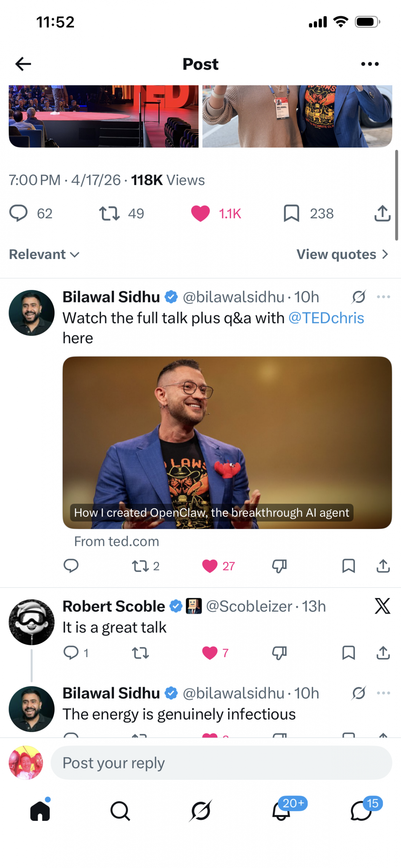Toggle bookmark on the main post
Image resolution: width=401 pixels, height=868 pixels.
pos(291,213)
